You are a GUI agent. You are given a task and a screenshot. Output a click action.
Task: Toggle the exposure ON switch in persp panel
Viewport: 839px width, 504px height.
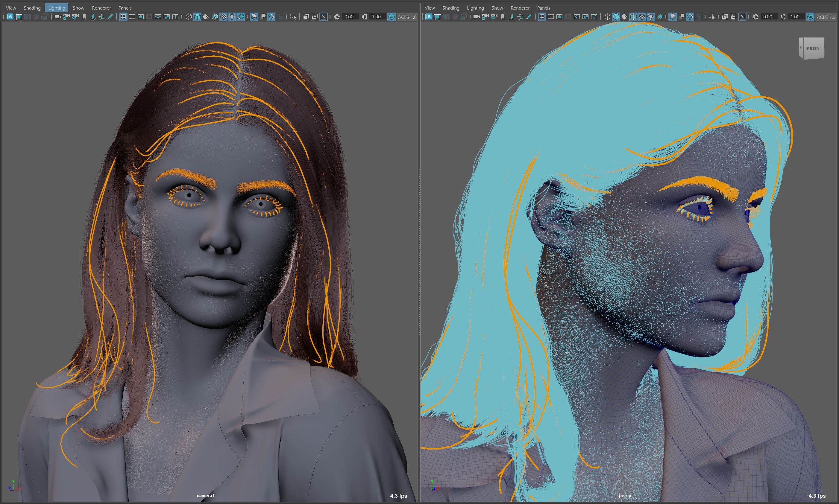pyautogui.click(x=811, y=16)
